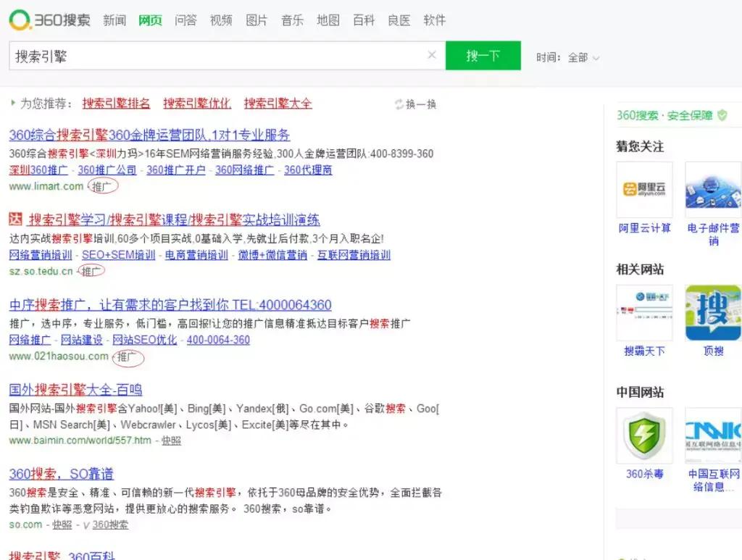Switch to the 百科 tab
This screenshot has width=742, height=560.
364,20
